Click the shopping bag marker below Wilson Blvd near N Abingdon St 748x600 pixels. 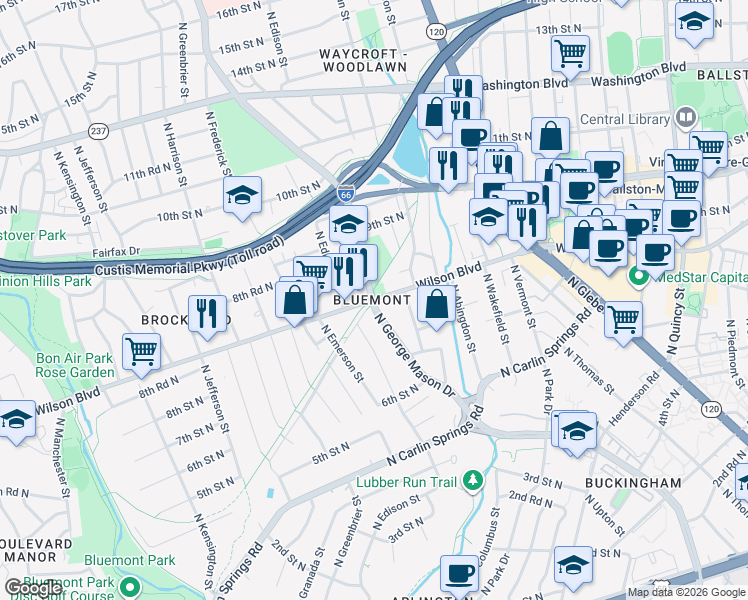coord(436,304)
